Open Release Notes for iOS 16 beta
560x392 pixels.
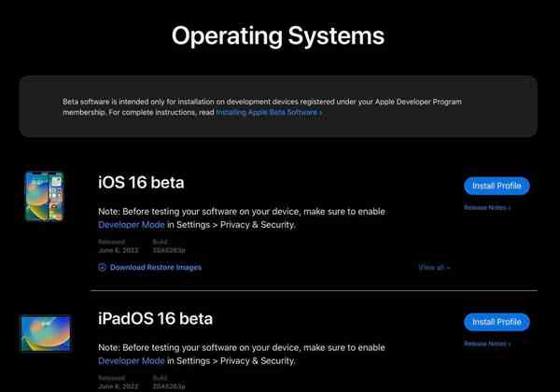click(486, 207)
